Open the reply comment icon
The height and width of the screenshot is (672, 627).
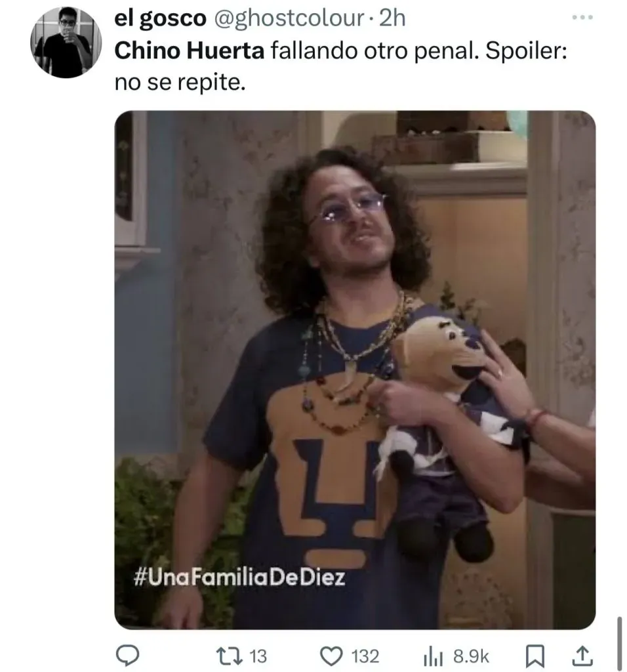(x=127, y=656)
